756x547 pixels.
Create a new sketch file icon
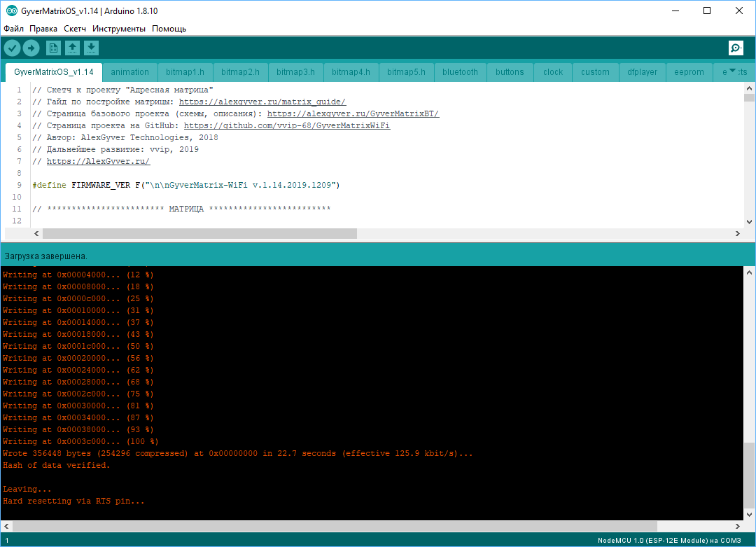tap(53, 48)
